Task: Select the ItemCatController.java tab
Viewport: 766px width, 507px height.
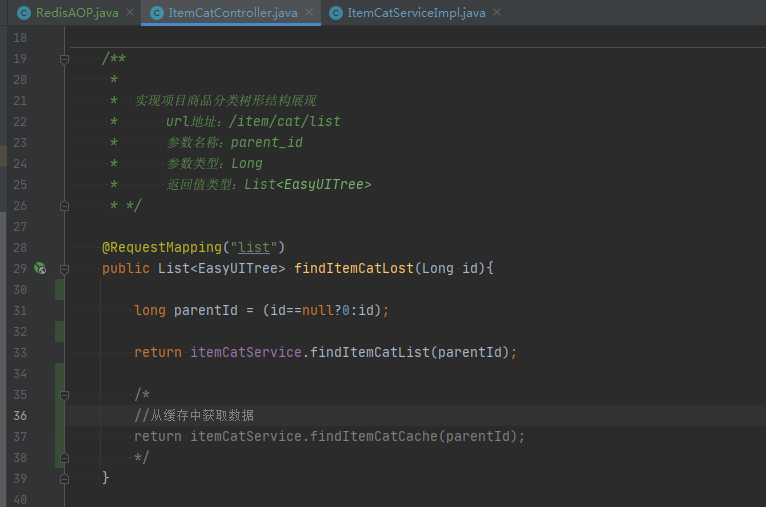Action: 233,13
